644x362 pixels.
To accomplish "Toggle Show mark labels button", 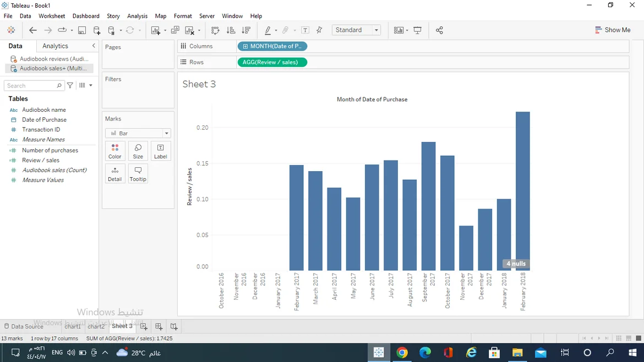I will [x=305, y=30].
